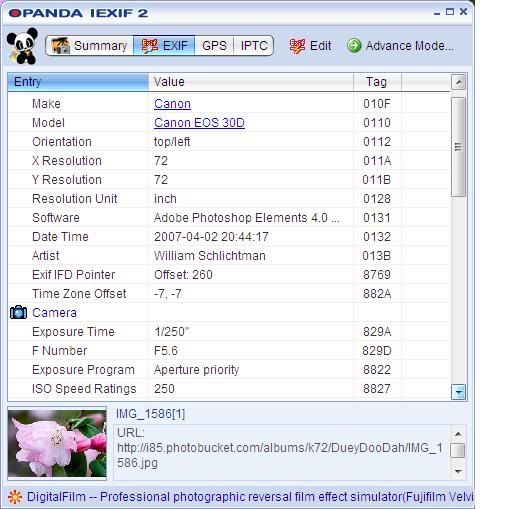Viewport: 512px width, 509px height.
Task: Click the 0110 tag cell
Action: click(377, 123)
